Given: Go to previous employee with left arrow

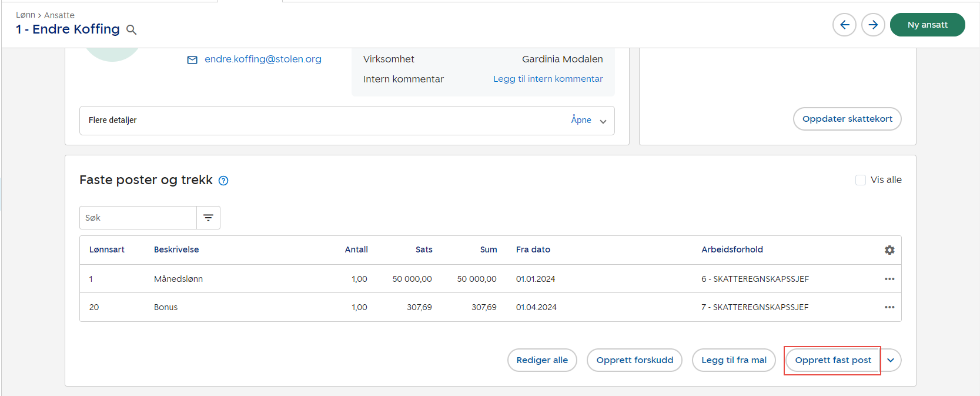Looking at the screenshot, I should coord(844,25).
